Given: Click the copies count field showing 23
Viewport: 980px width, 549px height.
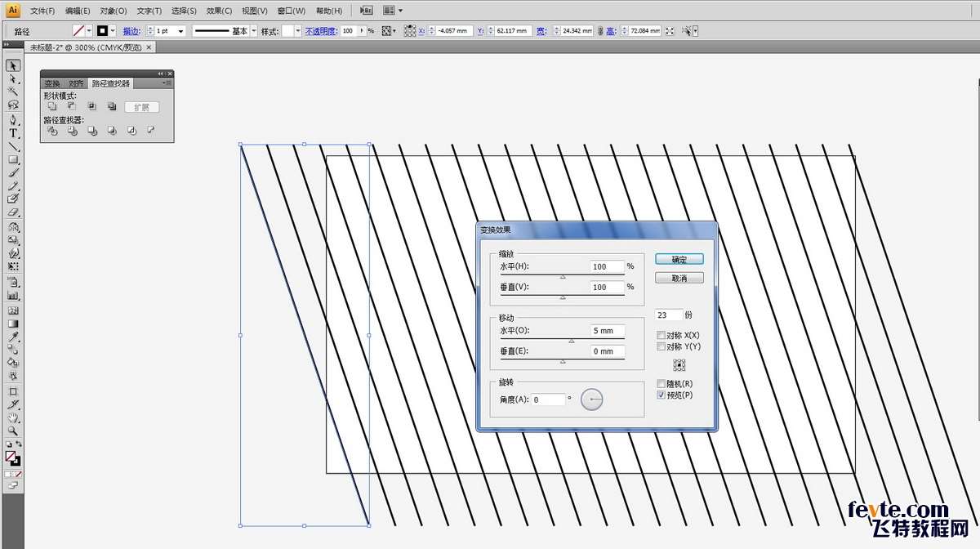Looking at the screenshot, I should 669,315.
